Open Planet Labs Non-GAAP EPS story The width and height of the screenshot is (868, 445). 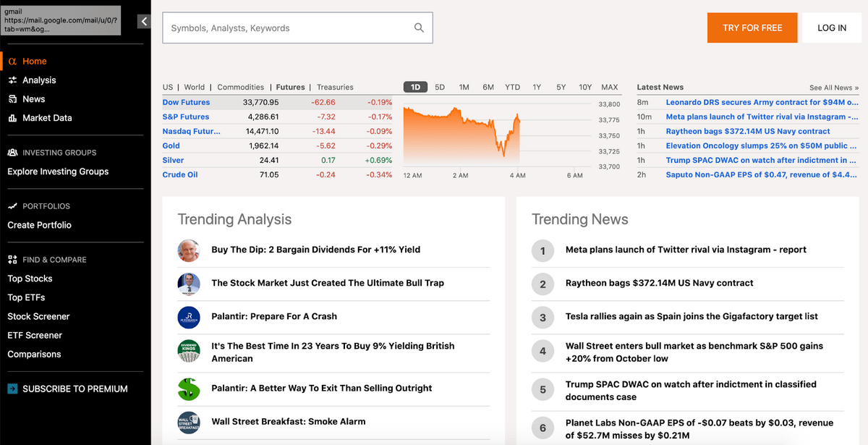[699, 429]
